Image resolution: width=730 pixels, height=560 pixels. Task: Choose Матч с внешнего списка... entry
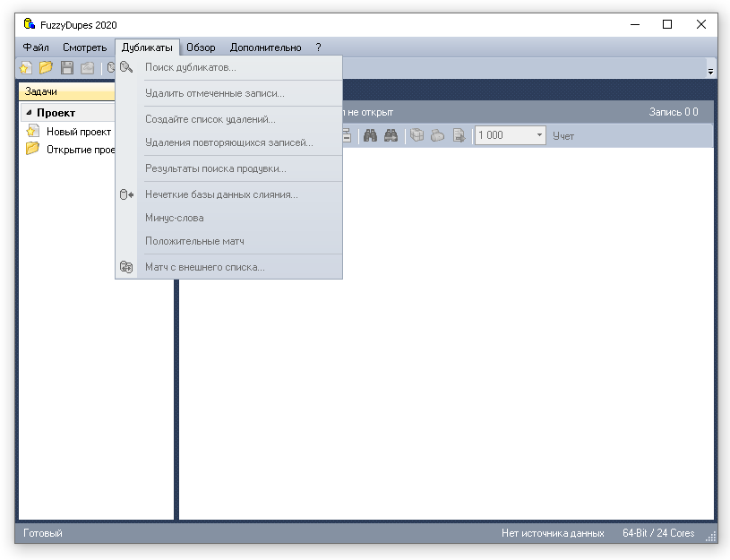(x=229, y=267)
